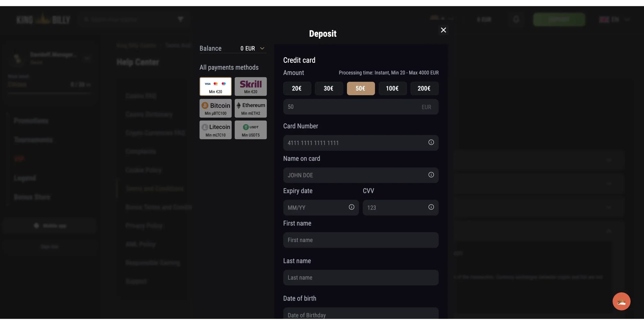
Task: Close the Deposit dialog
Action: [x=443, y=30]
